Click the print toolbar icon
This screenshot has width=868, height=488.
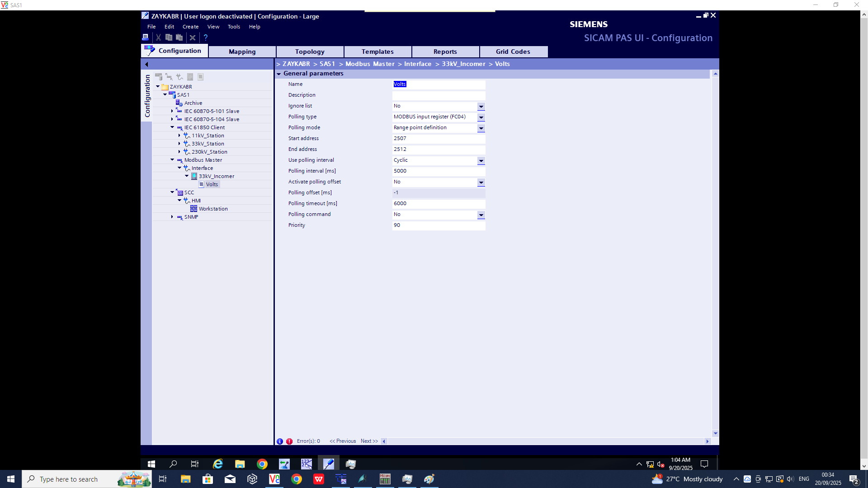pos(145,38)
